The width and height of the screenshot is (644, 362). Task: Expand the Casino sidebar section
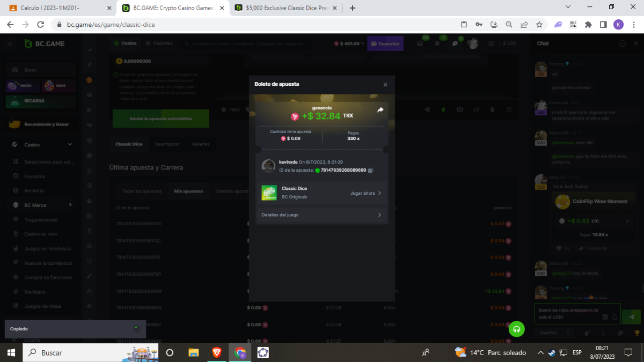[70, 145]
